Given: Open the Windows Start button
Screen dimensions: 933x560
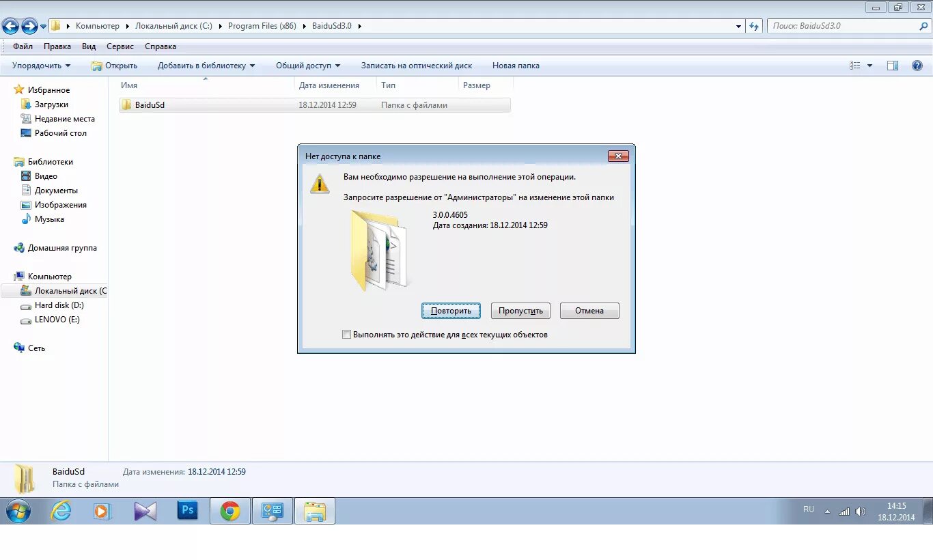Looking at the screenshot, I should 18,511.
